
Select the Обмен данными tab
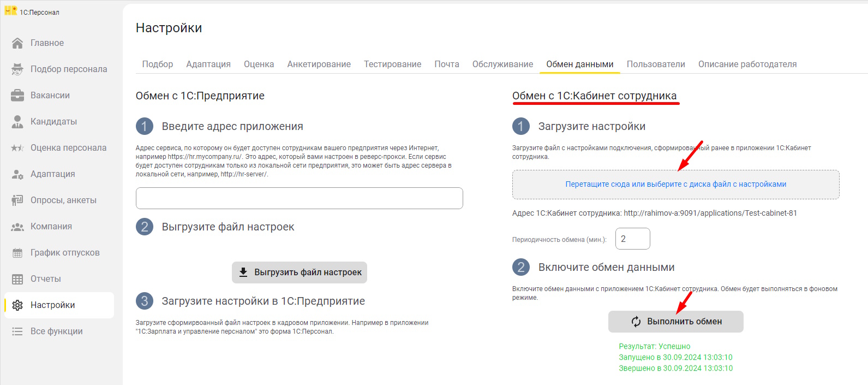[x=580, y=64]
